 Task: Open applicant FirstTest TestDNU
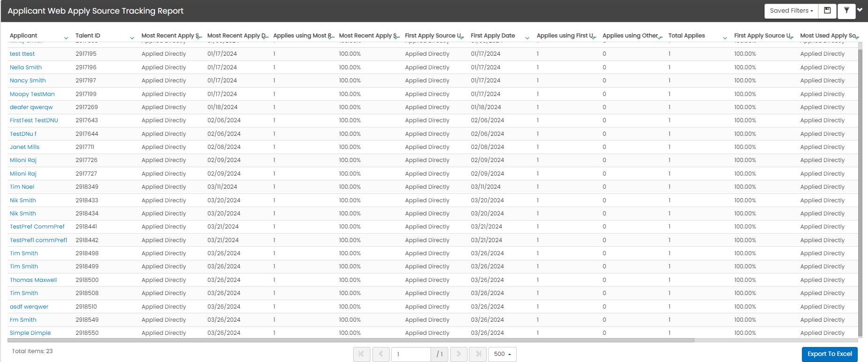[x=34, y=120]
